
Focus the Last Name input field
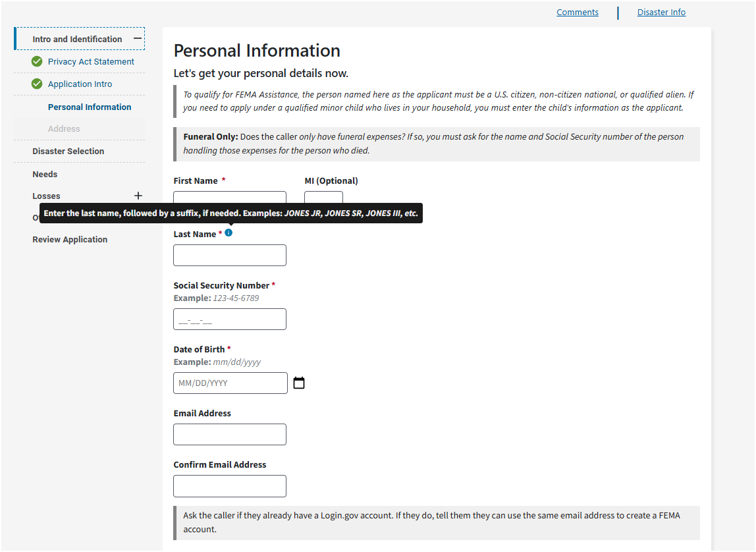pos(229,256)
